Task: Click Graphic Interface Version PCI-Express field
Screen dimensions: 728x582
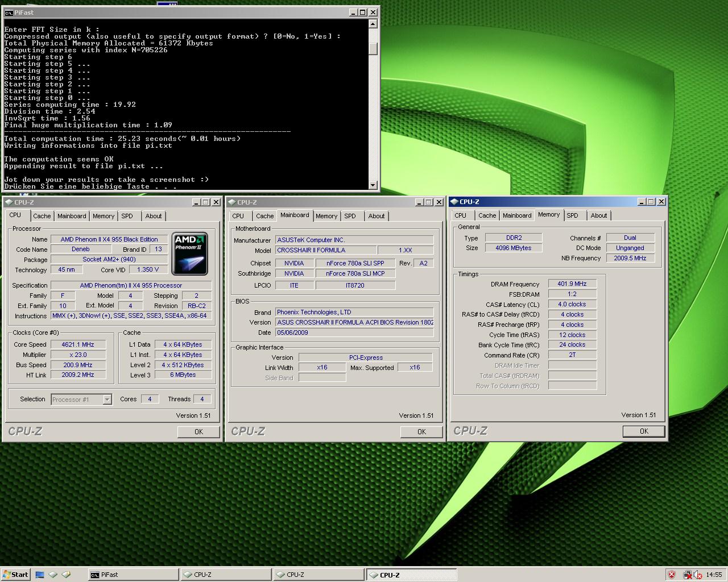Action: [x=366, y=357]
